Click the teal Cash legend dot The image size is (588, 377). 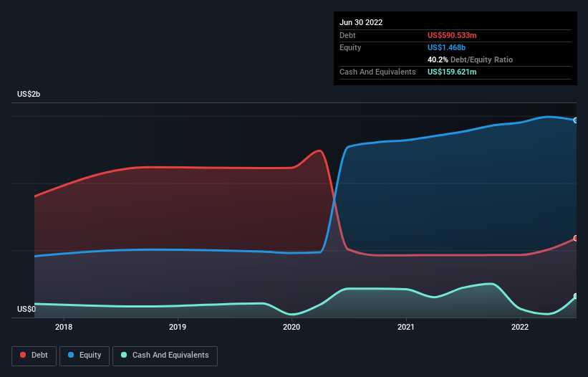click(124, 355)
